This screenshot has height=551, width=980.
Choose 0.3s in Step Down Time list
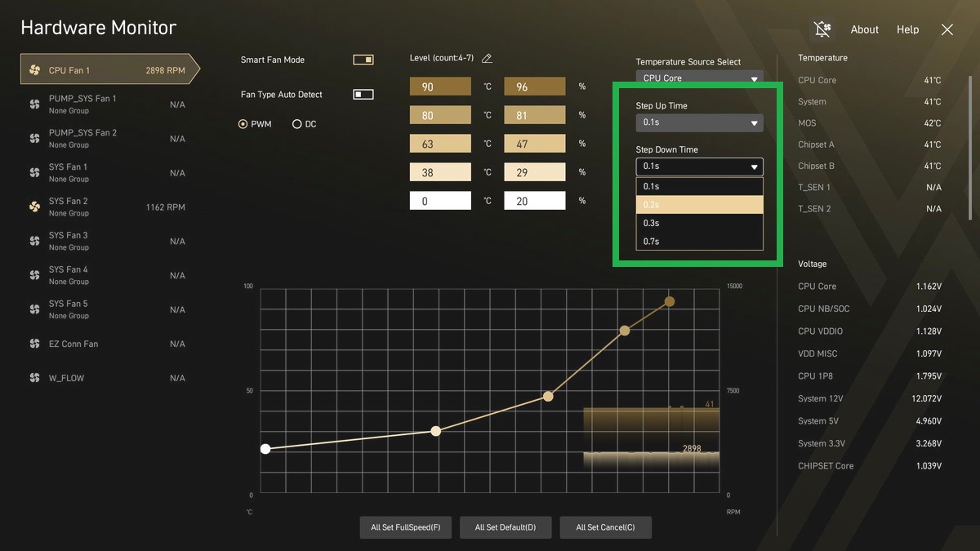(x=699, y=223)
